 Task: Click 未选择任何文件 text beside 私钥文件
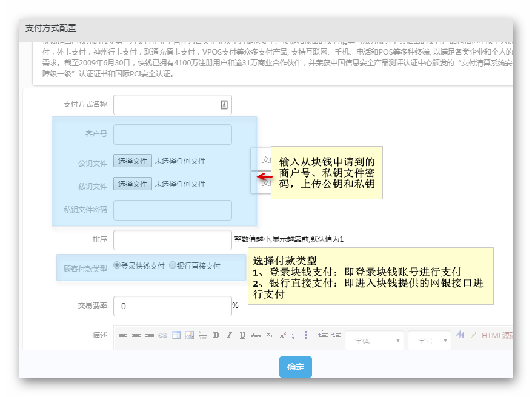[180, 184]
